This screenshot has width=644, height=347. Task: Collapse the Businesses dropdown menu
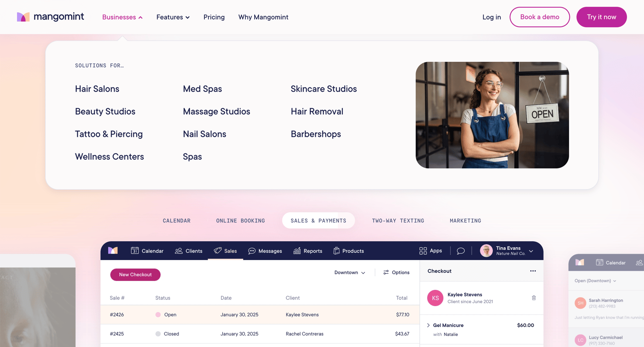tap(122, 17)
